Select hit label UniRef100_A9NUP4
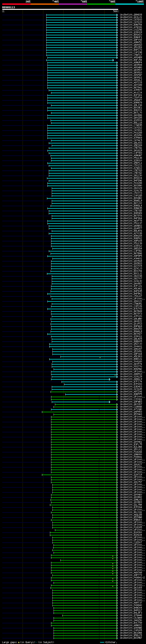The height and width of the screenshot is (644, 146). [x=131, y=63]
